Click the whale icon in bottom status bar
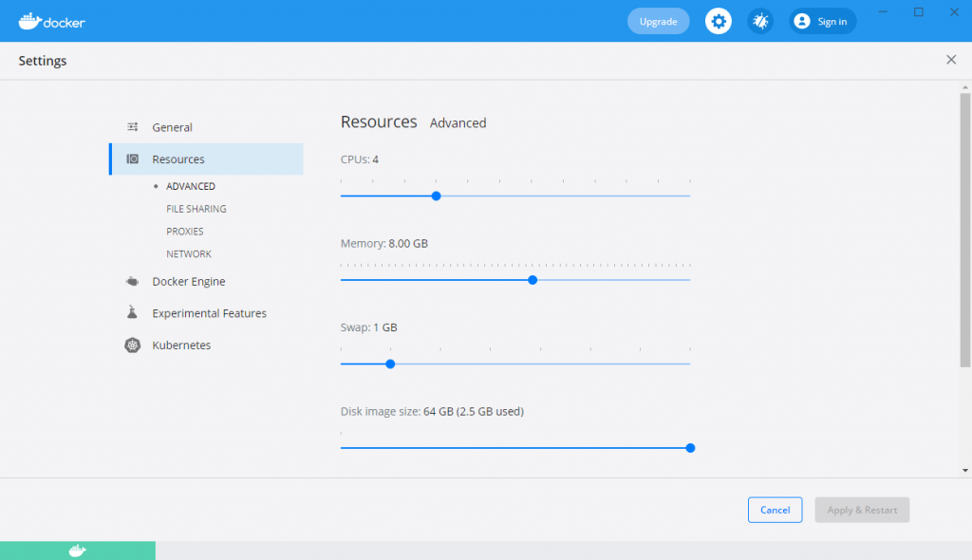This screenshot has width=972, height=560. 77,551
